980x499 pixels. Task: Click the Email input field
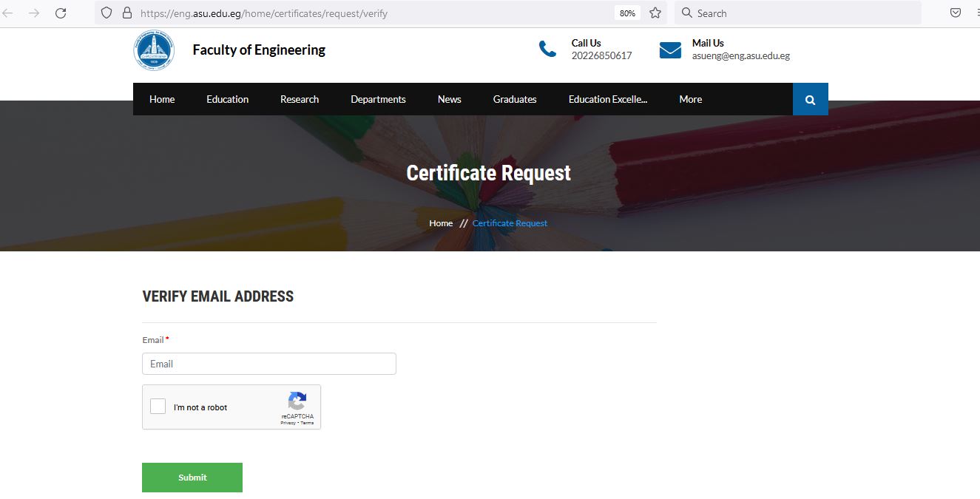pyautogui.click(x=269, y=364)
